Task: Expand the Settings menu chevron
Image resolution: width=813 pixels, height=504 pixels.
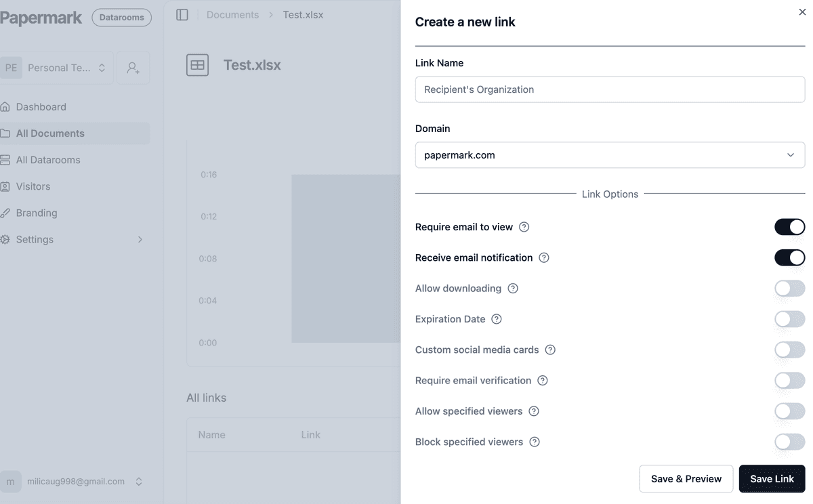Action: (140, 239)
